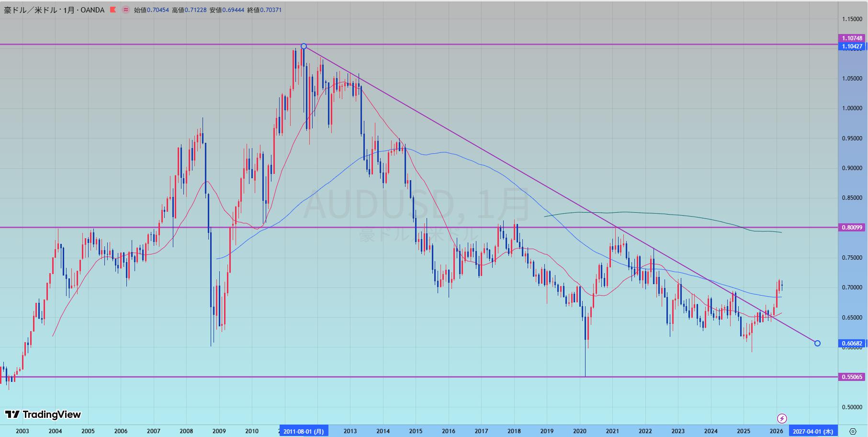This screenshot has height=437, width=868.
Task: Click the TradingView logo
Action: pos(43,414)
